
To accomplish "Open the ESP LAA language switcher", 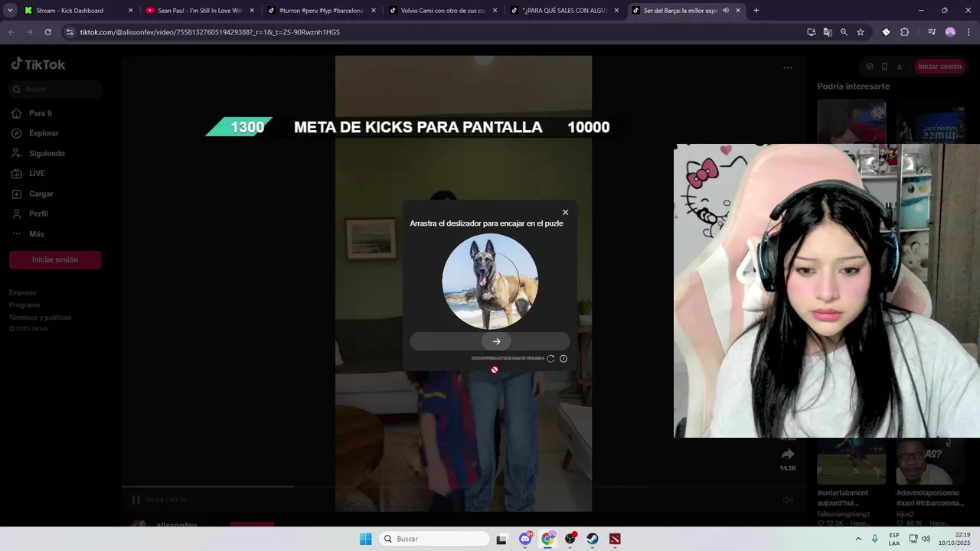I will 894,539.
